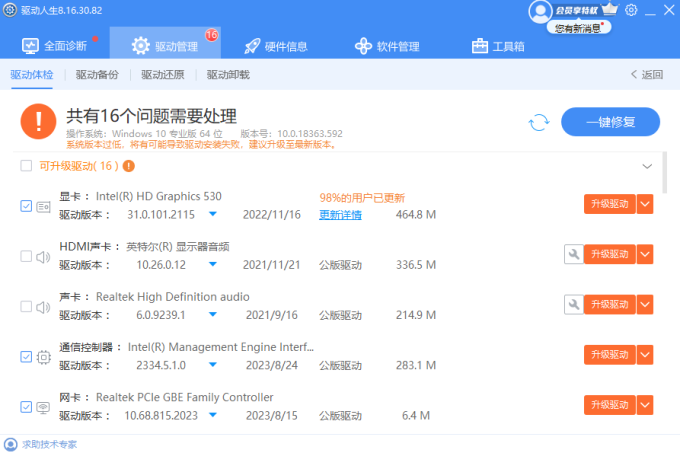
Task: Click 升级驱动 for HDMI声卡
Action: click(x=610, y=254)
